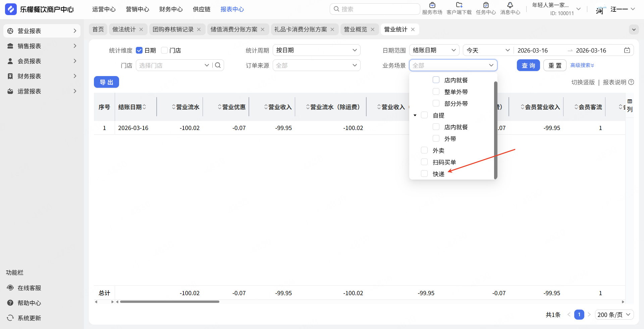Click the 查询 query button

pyautogui.click(x=528, y=65)
